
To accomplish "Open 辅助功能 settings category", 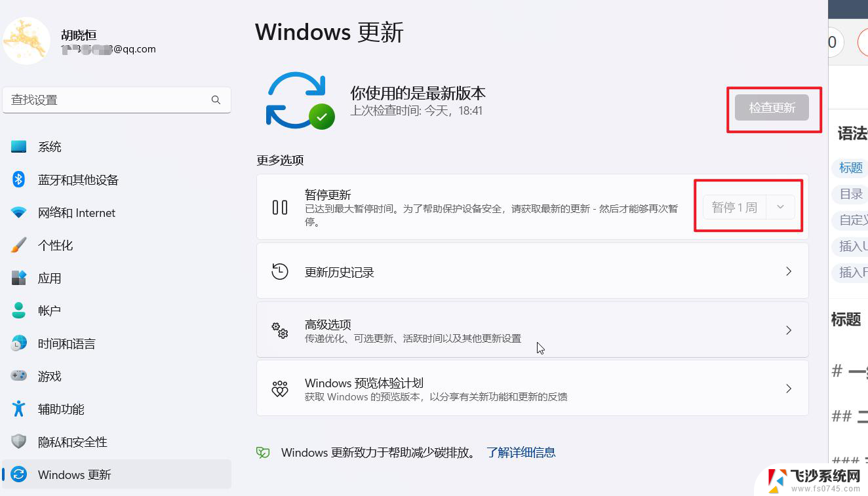I will point(117,409).
